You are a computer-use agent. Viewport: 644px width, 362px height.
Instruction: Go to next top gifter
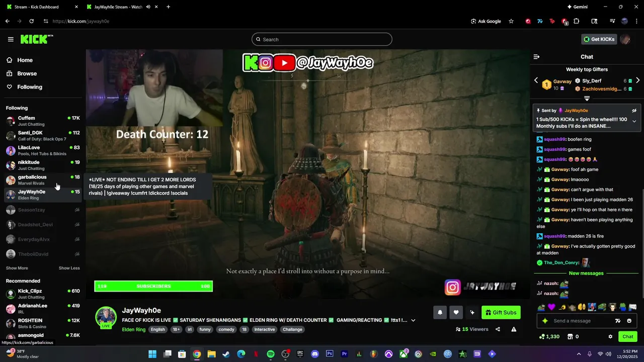pos(637,80)
